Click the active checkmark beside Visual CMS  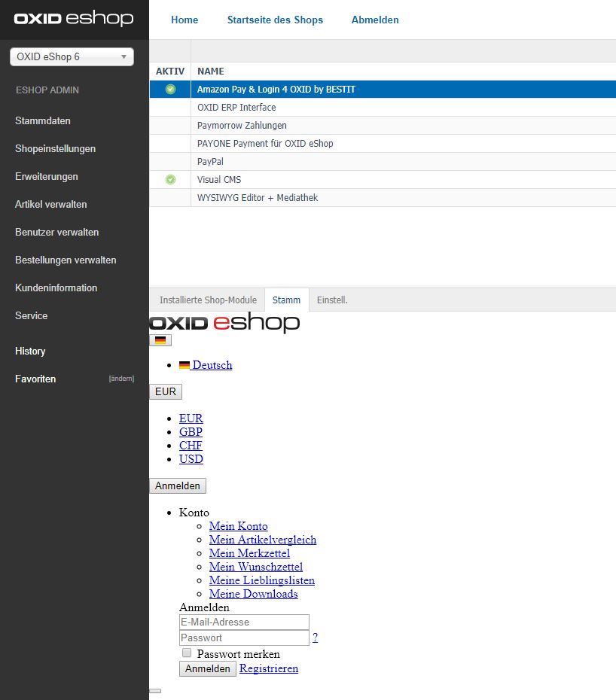pyautogui.click(x=170, y=180)
